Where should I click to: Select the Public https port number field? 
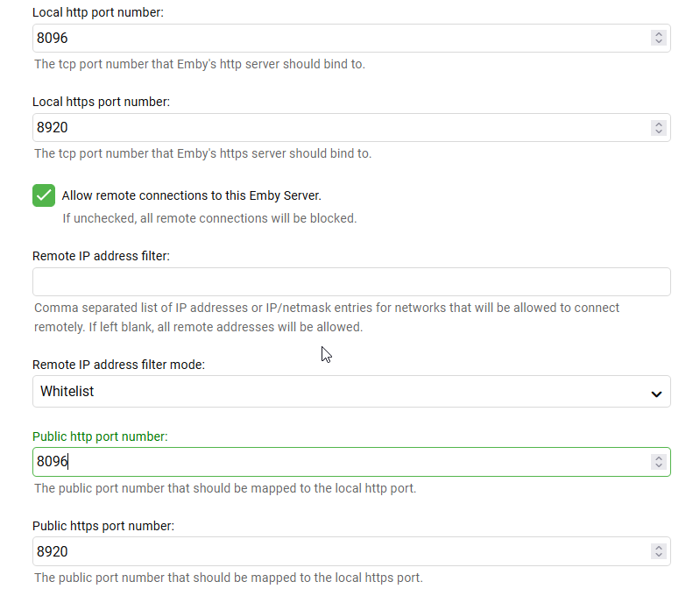[342, 552]
